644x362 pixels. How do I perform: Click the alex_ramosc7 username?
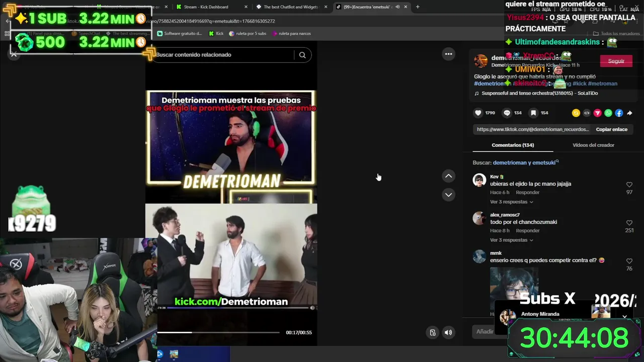tap(505, 215)
